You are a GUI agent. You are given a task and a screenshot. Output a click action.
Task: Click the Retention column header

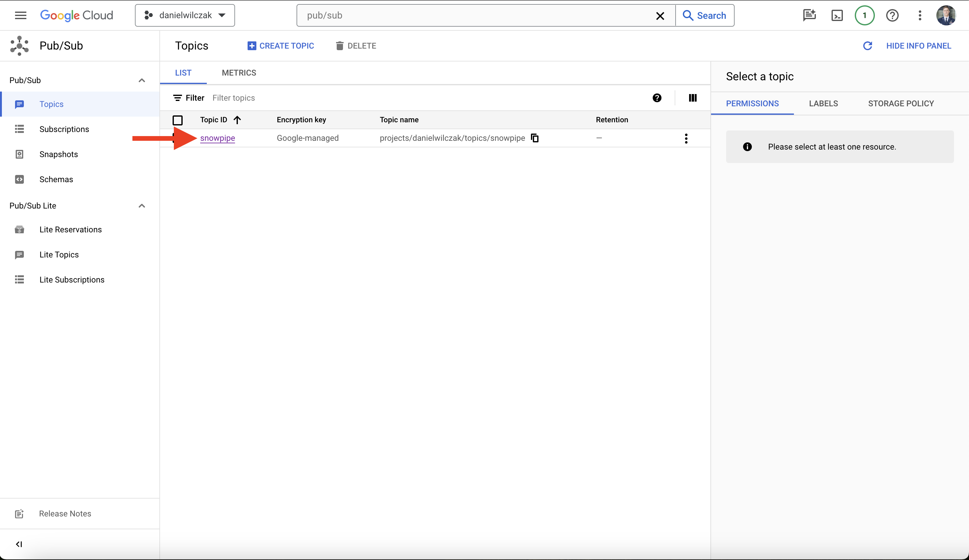click(x=612, y=120)
